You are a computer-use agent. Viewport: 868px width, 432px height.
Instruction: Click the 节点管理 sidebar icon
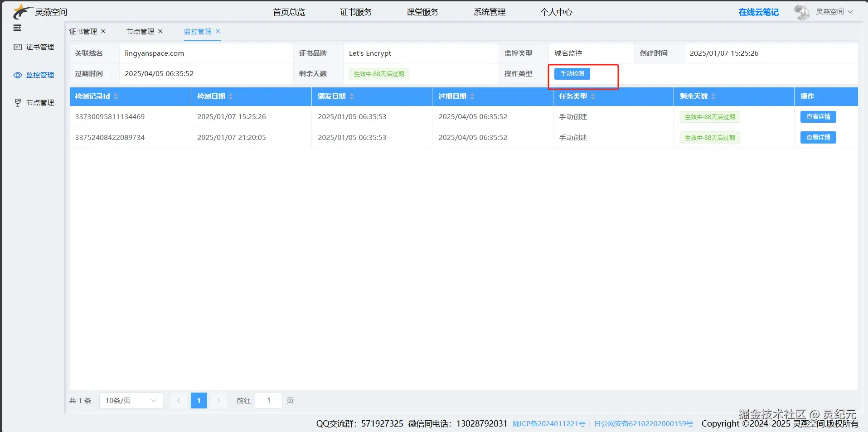tap(18, 103)
